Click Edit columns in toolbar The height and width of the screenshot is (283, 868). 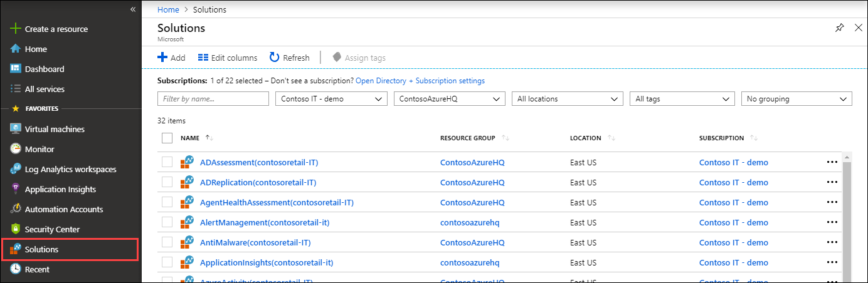tap(228, 58)
